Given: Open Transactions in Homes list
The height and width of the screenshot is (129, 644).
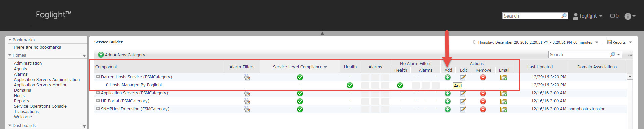Looking at the screenshot, I should point(26,112).
